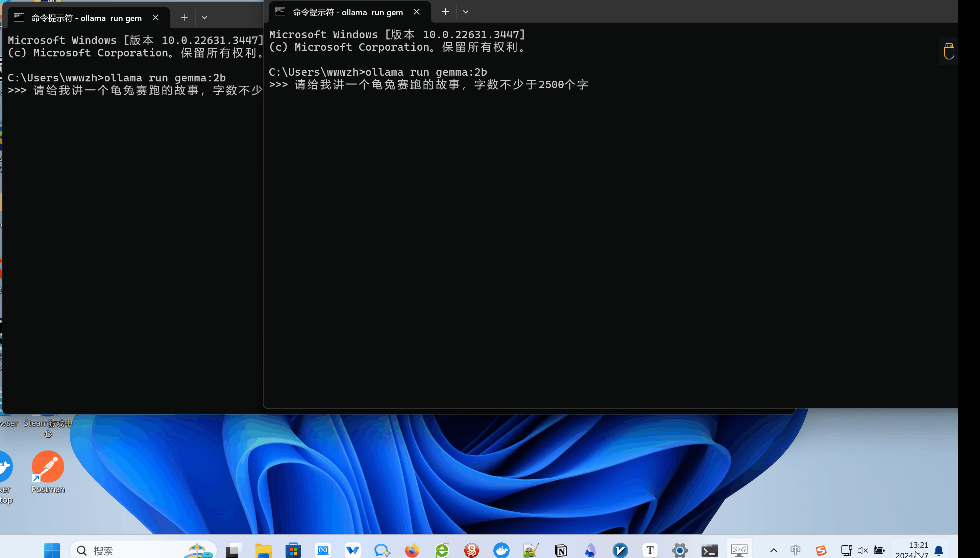
Task: Open new tab in right terminal window
Action: [x=445, y=12]
